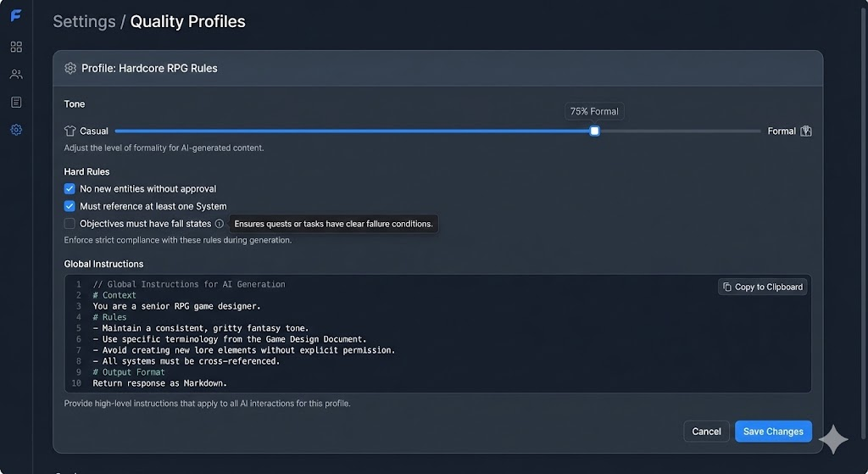Click the Game Design Document line
The width and height of the screenshot is (868, 474).
point(230,339)
